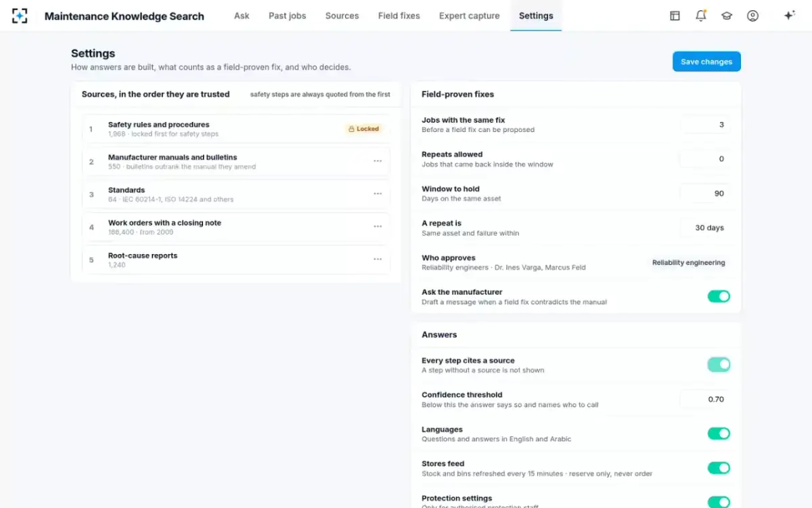Toggle the Stores feed switch

pos(719,468)
